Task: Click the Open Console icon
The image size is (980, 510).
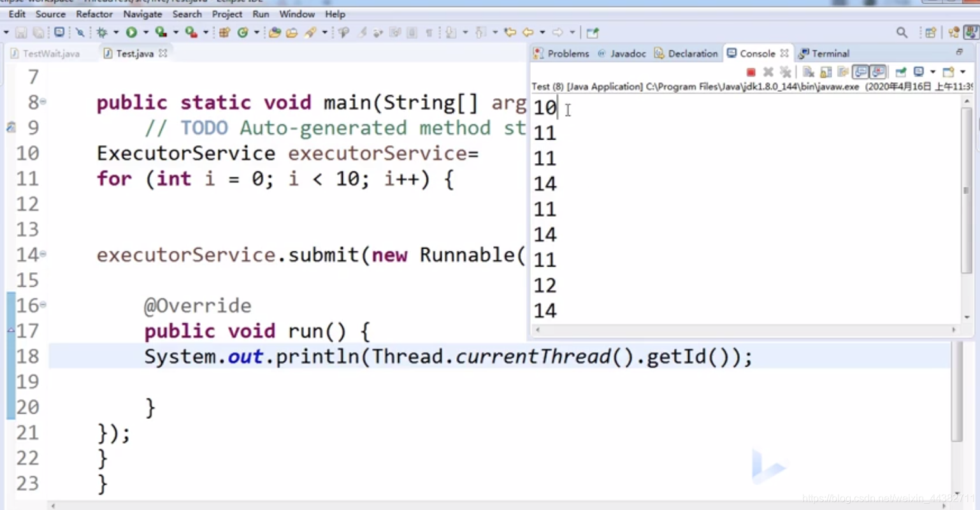Action: 948,71
